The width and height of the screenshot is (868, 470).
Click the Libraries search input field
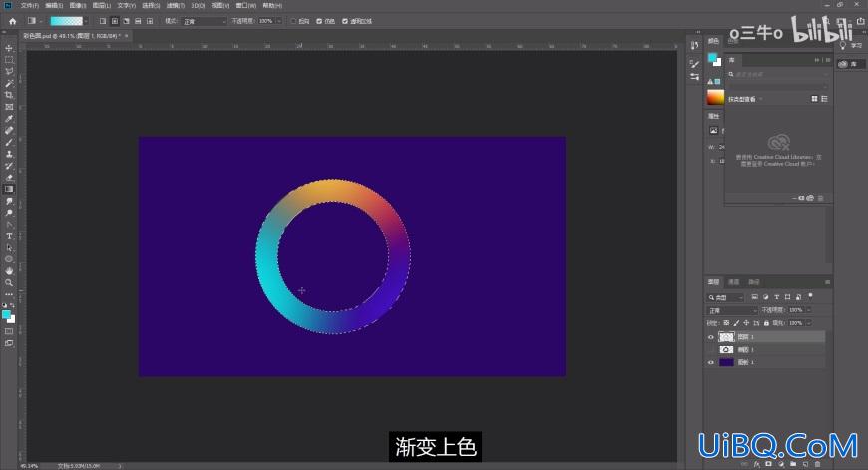coord(778,74)
